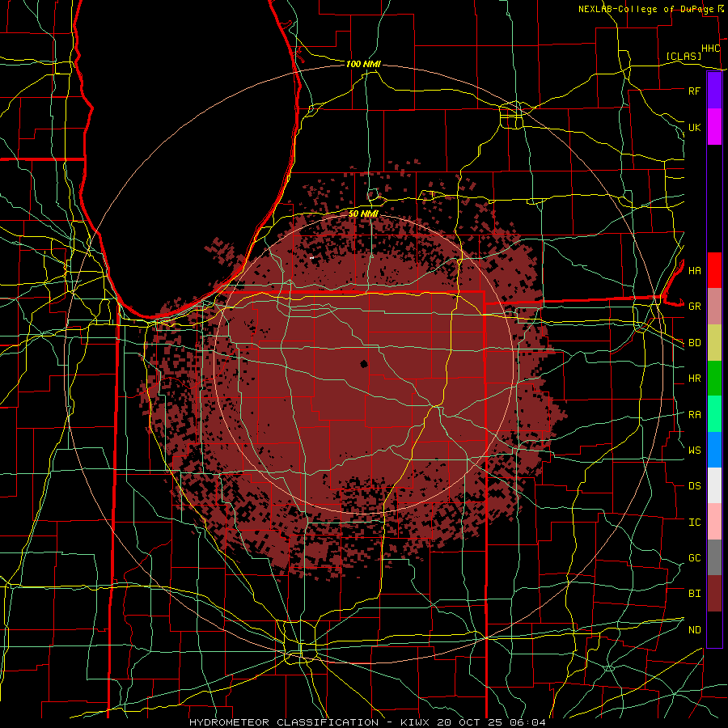The image size is (728, 728).
Task: Click the "DS" legend label
Action: pyautogui.click(x=694, y=486)
